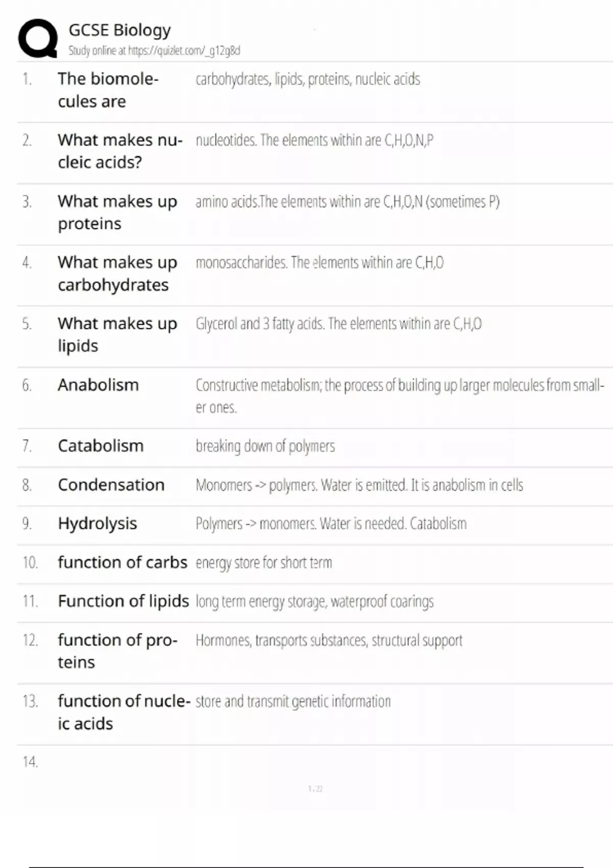Open the quizlet.com study link
Image resolution: width=613 pixels, height=868 pixels.
(154, 51)
